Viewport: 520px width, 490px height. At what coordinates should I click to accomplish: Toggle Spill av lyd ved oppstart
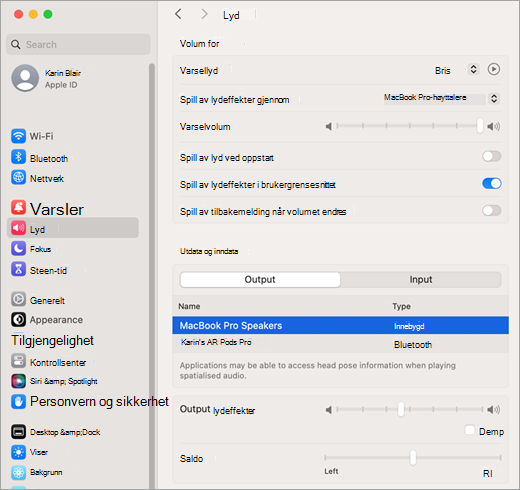click(x=492, y=156)
